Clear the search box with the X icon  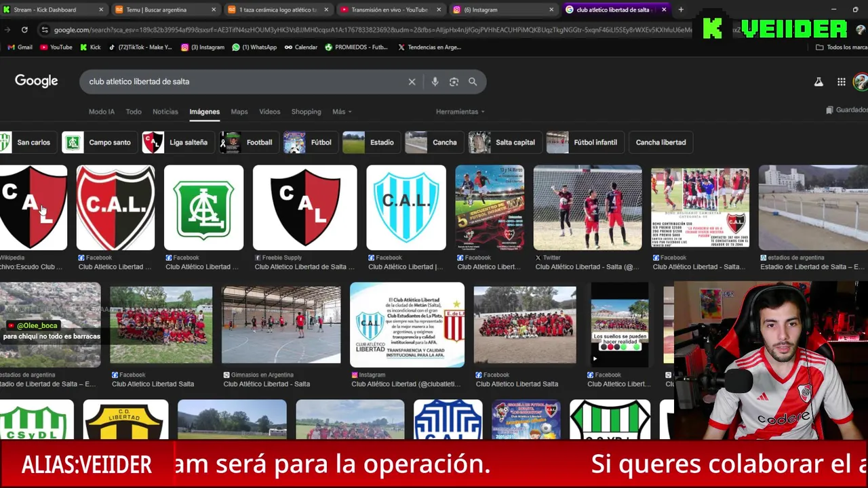tap(412, 81)
